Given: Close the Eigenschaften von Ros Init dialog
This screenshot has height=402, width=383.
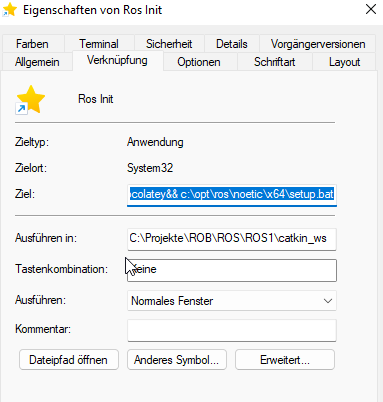Looking at the screenshot, I should 371,9.
